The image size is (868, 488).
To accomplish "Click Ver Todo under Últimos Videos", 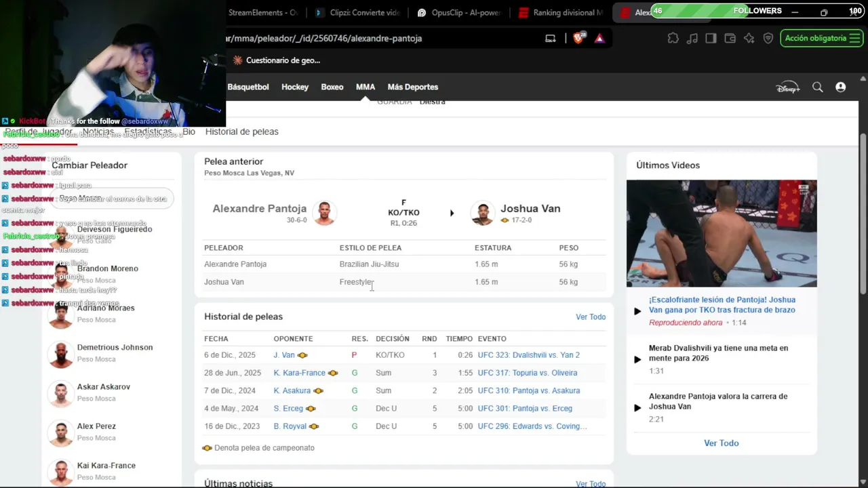I will pyautogui.click(x=722, y=443).
